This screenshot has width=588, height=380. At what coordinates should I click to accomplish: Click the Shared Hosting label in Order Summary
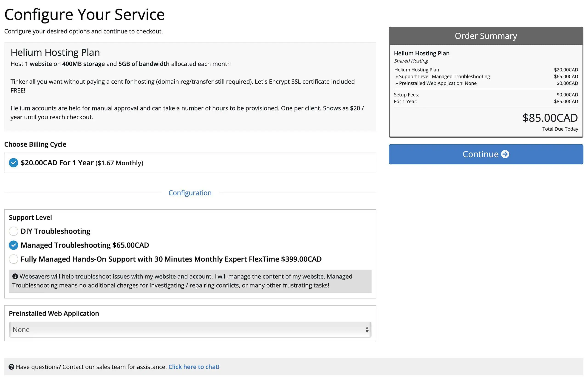tap(411, 61)
